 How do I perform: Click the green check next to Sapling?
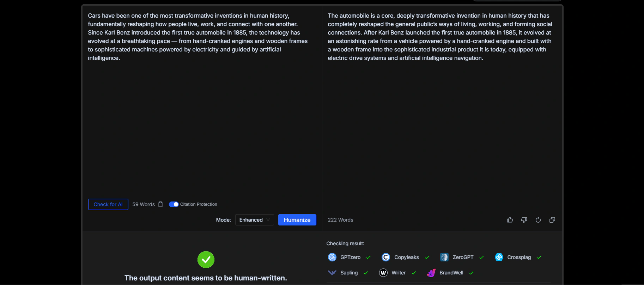point(366,273)
